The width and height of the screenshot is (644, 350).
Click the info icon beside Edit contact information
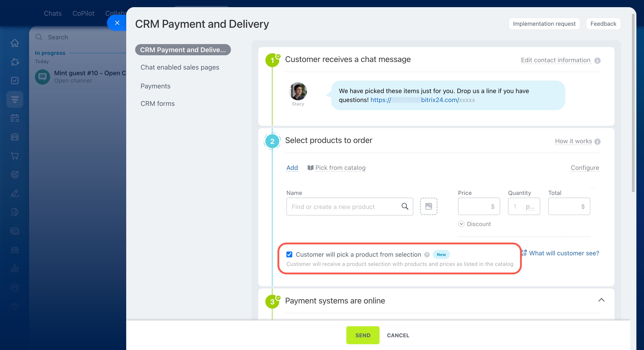point(597,60)
